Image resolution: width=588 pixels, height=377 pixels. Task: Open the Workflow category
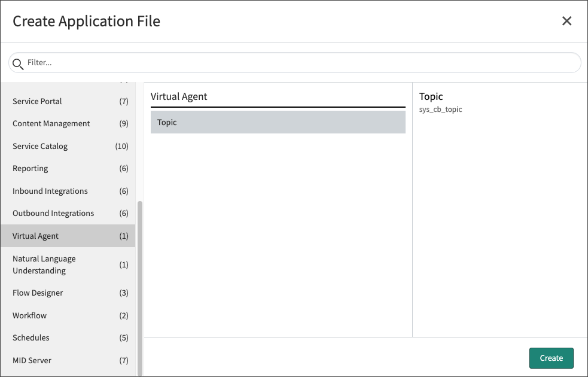[29, 315]
